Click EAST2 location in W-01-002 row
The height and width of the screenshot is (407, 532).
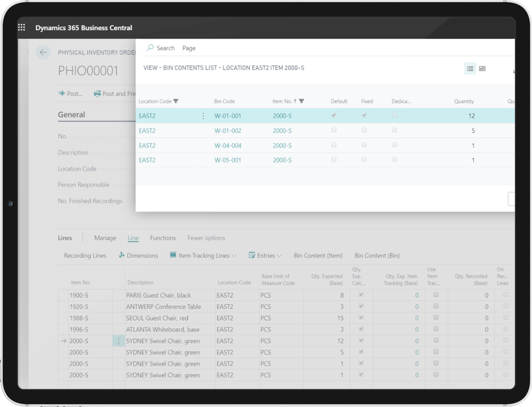pos(147,130)
